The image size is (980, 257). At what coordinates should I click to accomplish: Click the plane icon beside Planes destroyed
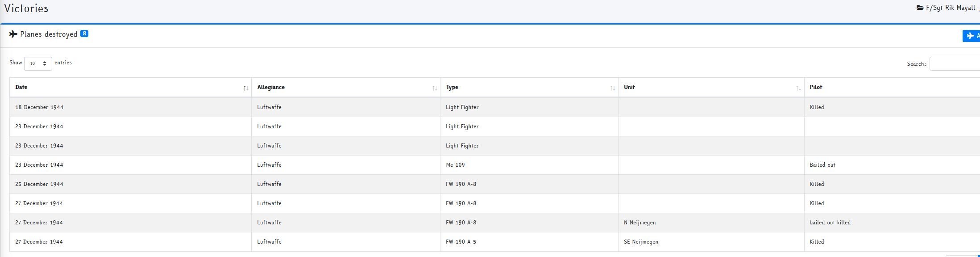point(13,34)
